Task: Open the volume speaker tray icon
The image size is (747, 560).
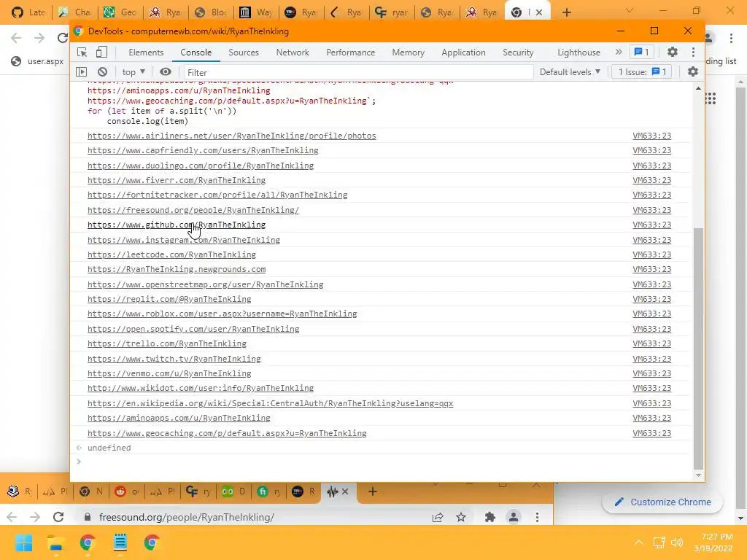Action: 677,542
